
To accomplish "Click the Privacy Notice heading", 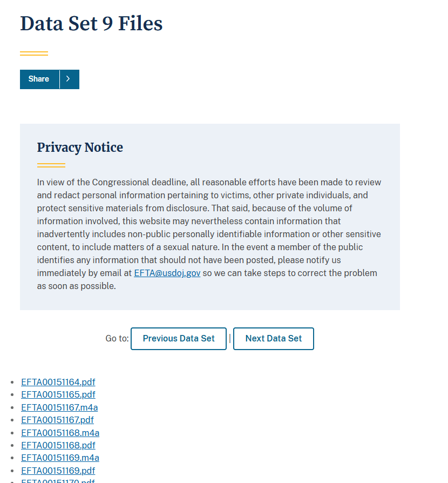I will [x=80, y=147].
